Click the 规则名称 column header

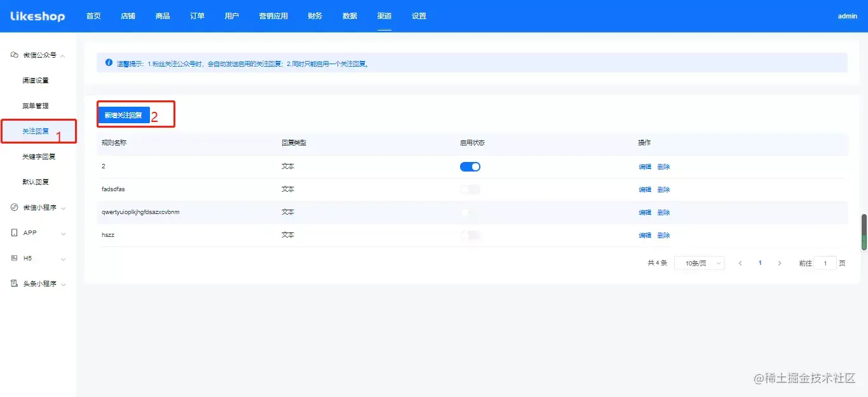click(x=114, y=143)
